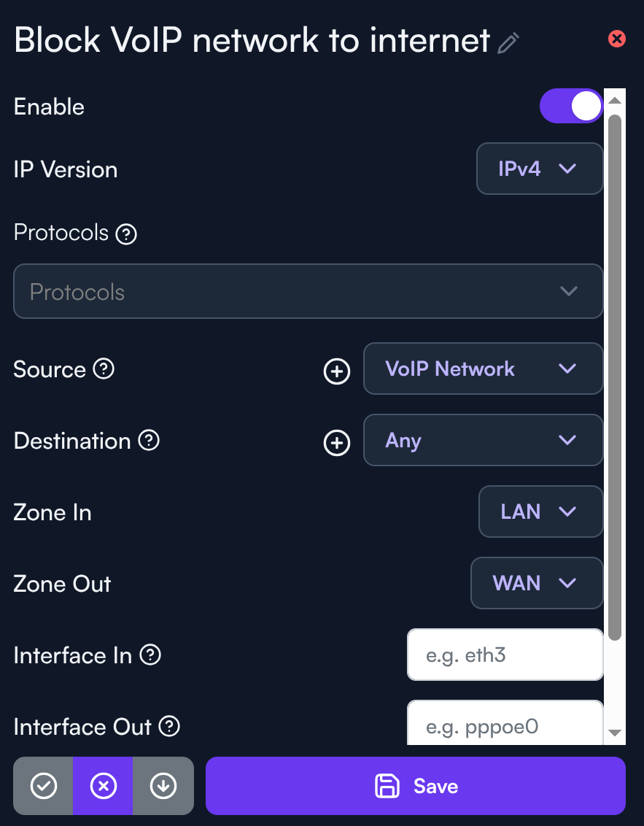The image size is (644, 826).
Task: Disable the rule with the Enable toggle
Action: 570,107
